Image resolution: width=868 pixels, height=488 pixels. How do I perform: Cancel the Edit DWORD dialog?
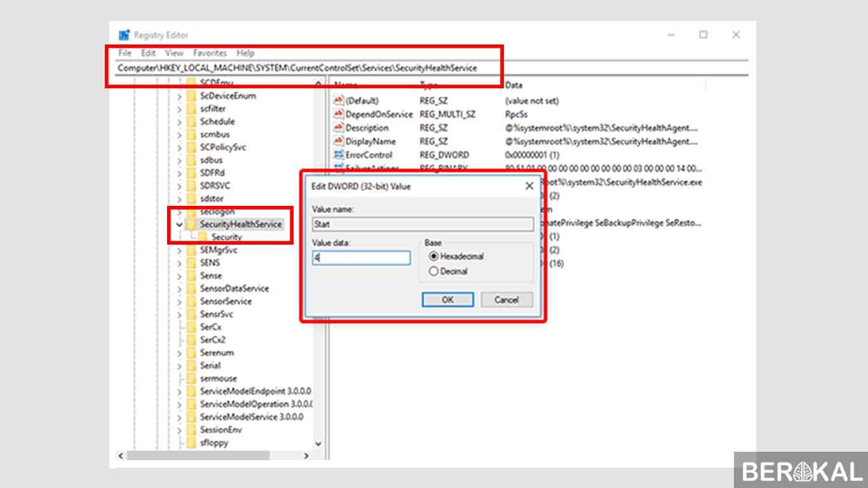pos(506,300)
